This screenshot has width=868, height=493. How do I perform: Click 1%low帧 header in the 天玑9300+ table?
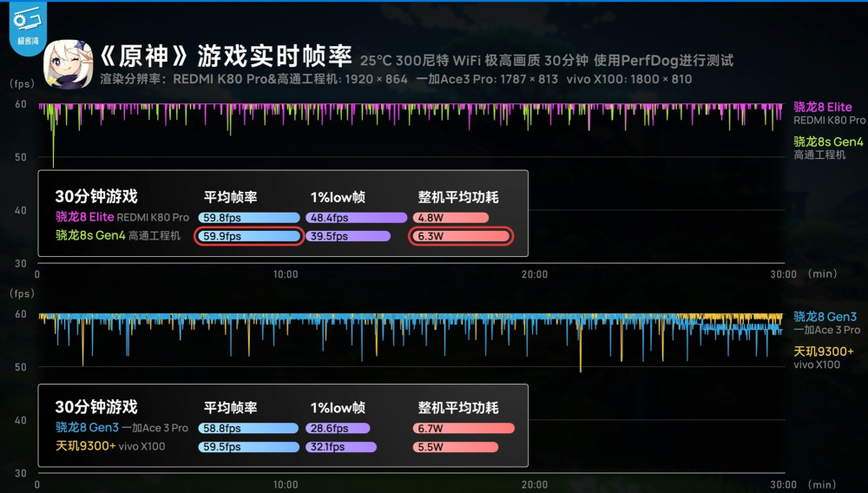[x=338, y=408]
